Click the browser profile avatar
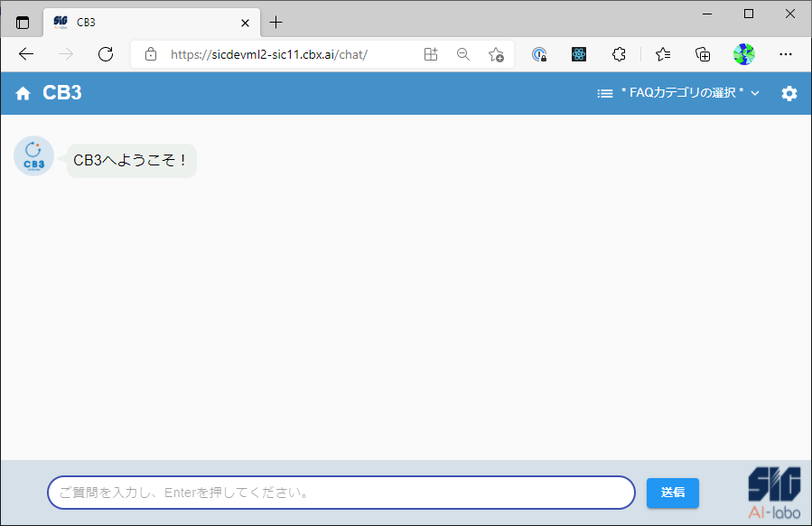Screen dimensions: 812x526 (743, 54)
